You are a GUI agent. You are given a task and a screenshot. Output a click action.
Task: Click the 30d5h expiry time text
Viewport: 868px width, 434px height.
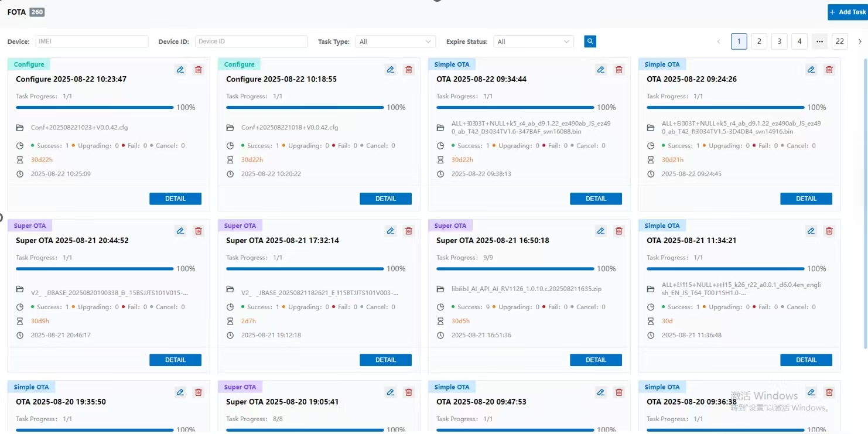point(461,321)
